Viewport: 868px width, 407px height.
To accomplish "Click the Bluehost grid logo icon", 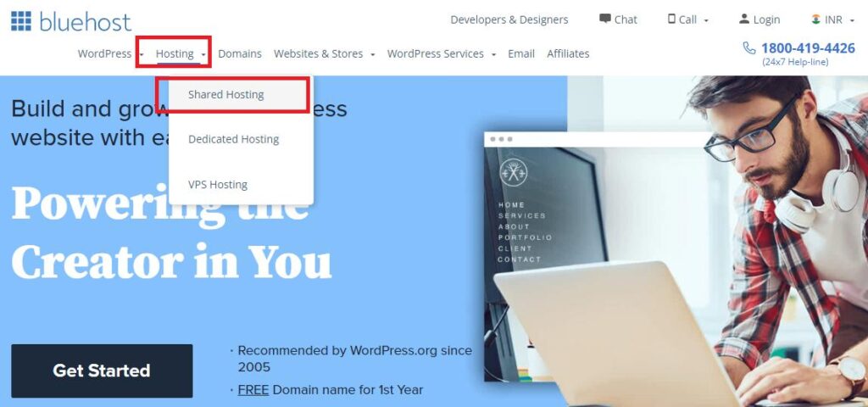I will click(21, 21).
